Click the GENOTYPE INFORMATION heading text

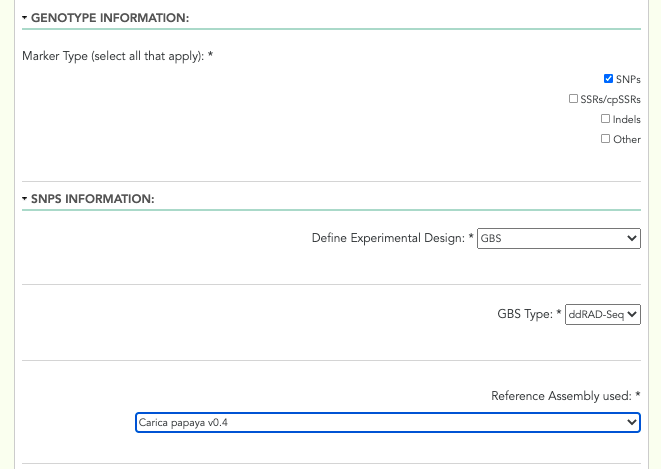[x=110, y=18]
